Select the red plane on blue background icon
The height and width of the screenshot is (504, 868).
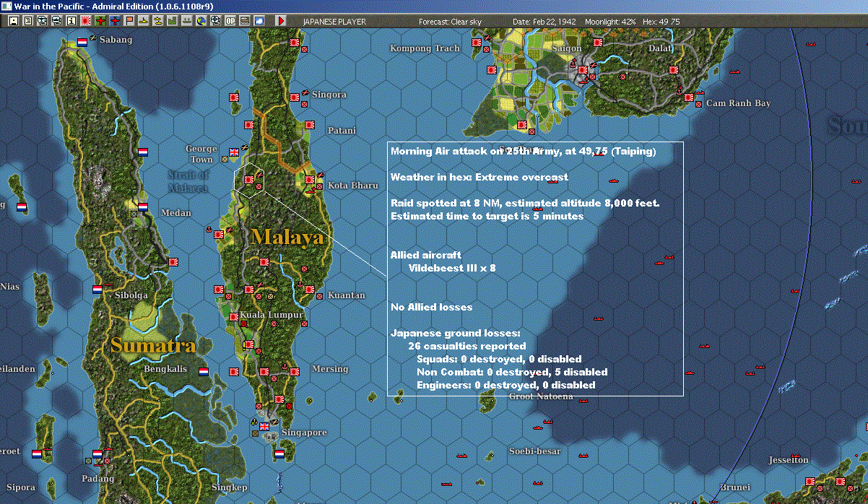pyautogui.click(x=115, y=21)
